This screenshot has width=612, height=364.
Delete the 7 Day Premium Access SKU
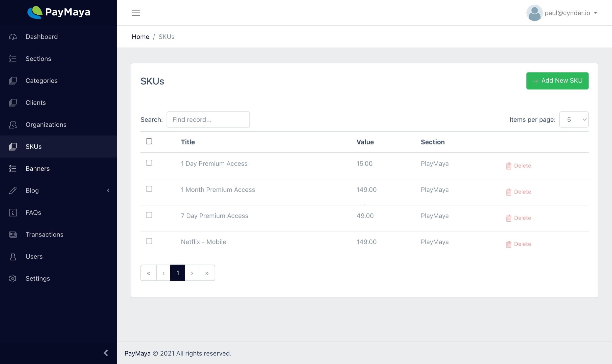(519, 218)
